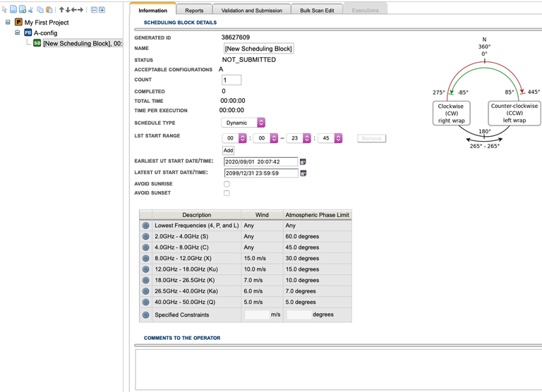Viewport: 542px width, 392px height.
Task: Enable the Avoid Sunrise checkbox
Action: (227, 184)
